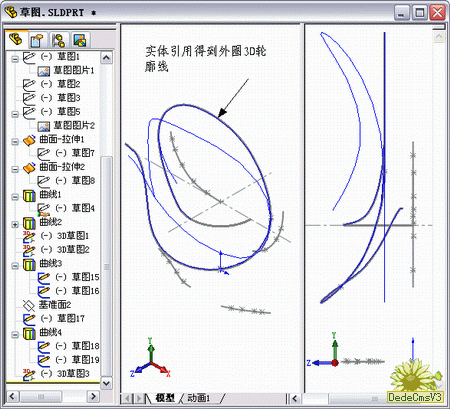Select the 基准面2 plane icon
The width and height of the screenshot is (450, 409).
click(x=29, y=305)
